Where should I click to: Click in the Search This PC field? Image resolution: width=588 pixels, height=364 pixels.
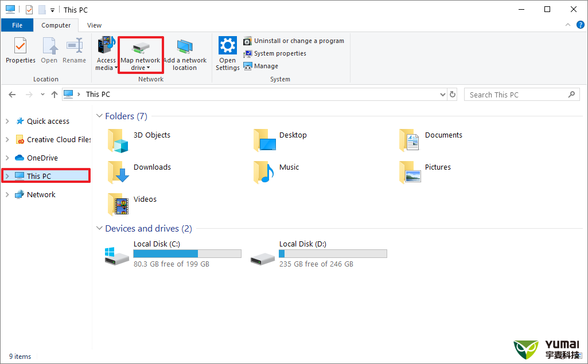pyautogui.click(x=516, y=95)
